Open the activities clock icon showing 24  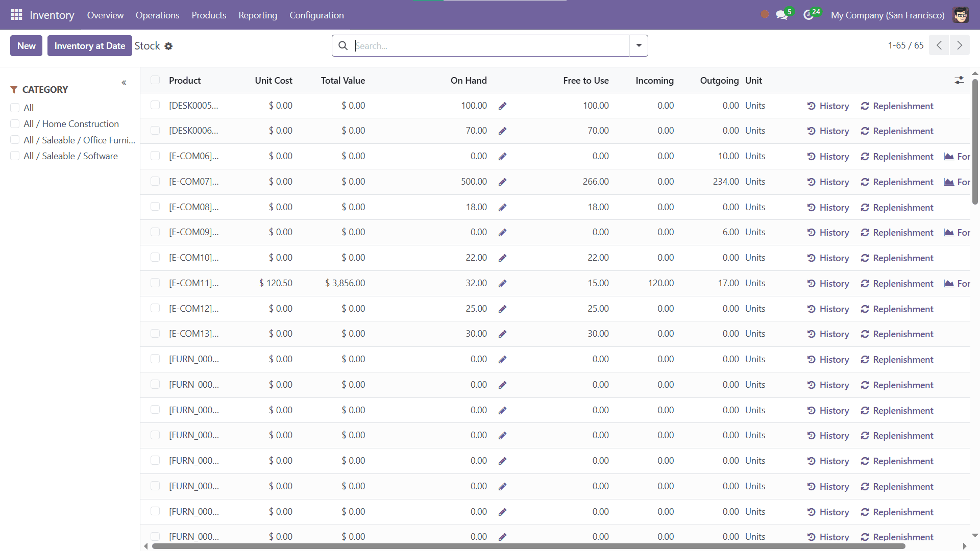point(810,15)
